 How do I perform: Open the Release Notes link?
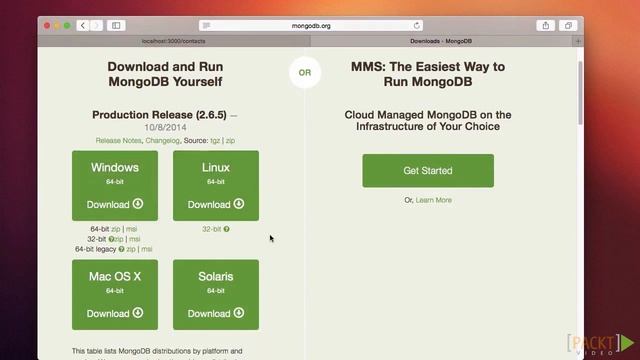[118, 140]
